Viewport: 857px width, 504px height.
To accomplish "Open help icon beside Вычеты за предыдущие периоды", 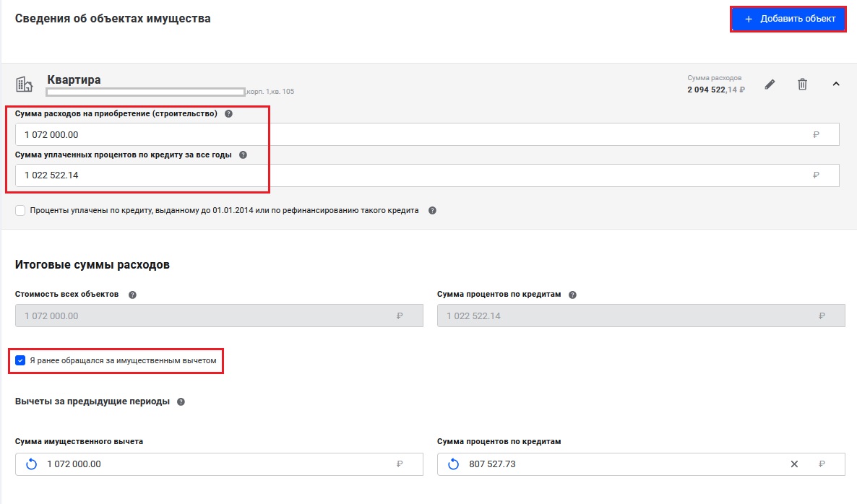I will point(181,401).
